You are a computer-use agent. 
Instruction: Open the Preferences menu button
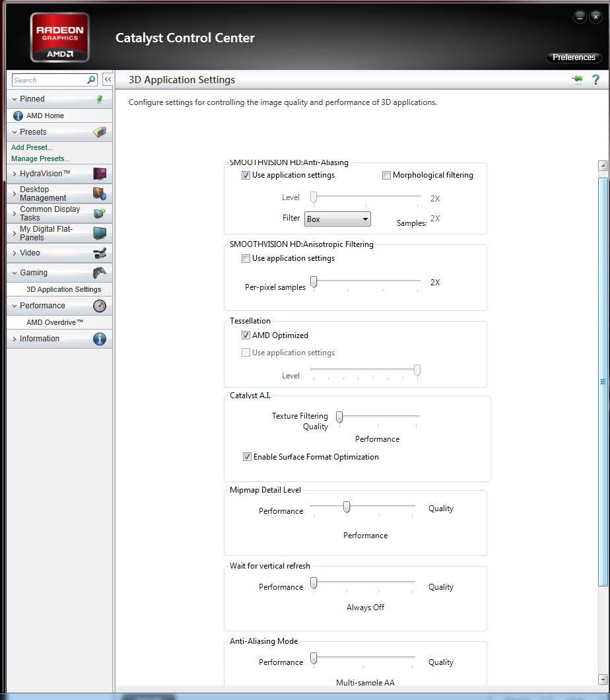[574, 57]
